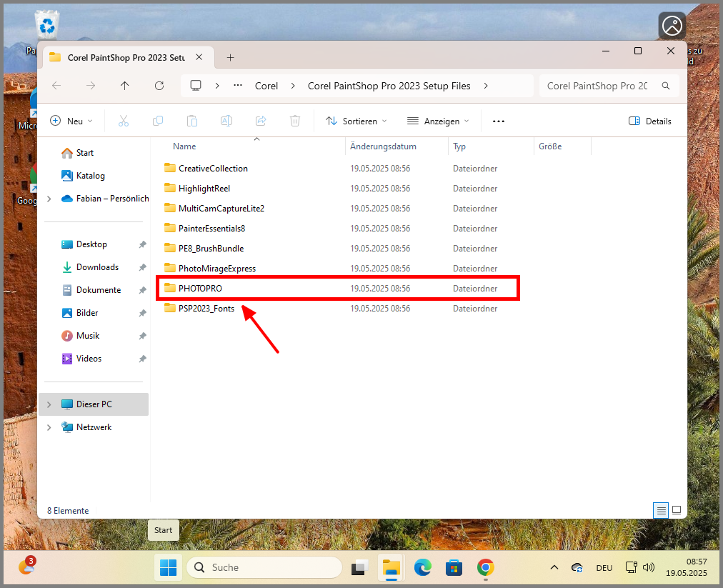Expand the Dieser PC tree entry
Viewport: 723px width, 588px height.
coord(49,404)
